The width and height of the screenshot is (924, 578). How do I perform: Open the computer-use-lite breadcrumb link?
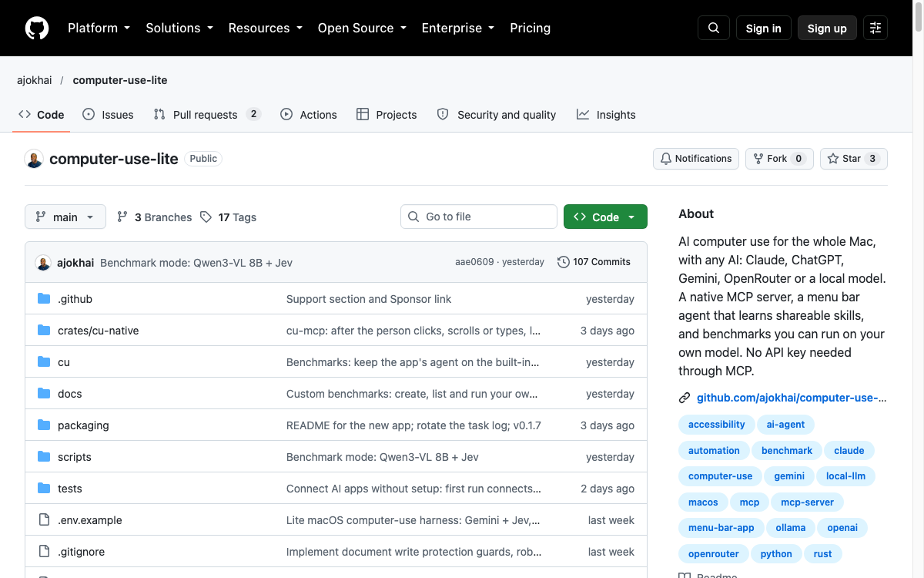[120, 80]
